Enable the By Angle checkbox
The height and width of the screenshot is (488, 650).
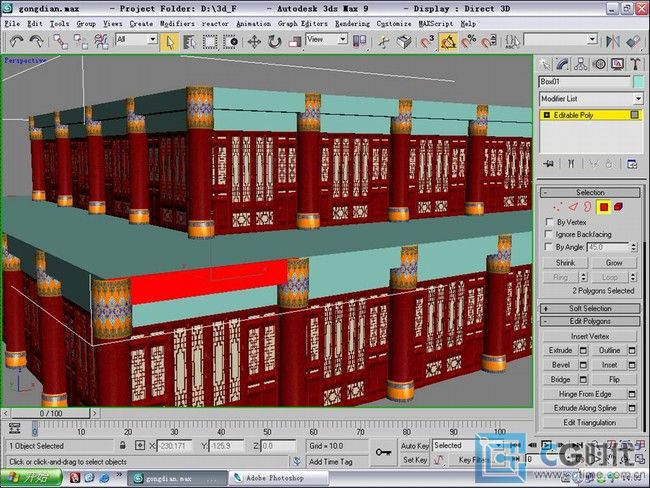(549, 247)
